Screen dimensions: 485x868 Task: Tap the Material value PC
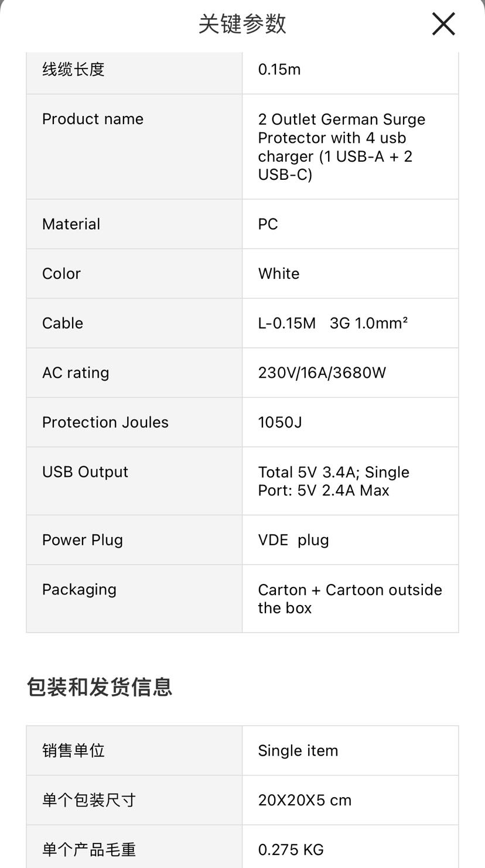coord(268,224)
